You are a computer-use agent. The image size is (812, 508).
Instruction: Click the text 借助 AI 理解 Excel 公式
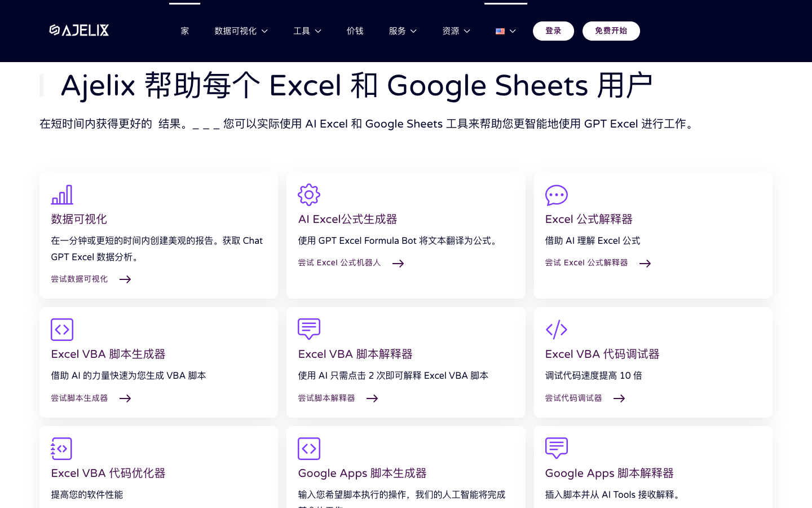tap(593, 240)
